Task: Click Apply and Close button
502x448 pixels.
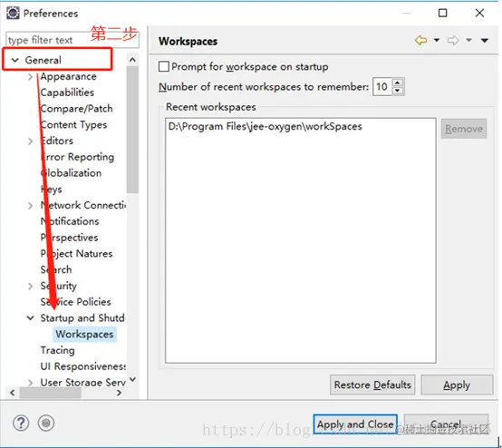Action: [x=355, y=424]
